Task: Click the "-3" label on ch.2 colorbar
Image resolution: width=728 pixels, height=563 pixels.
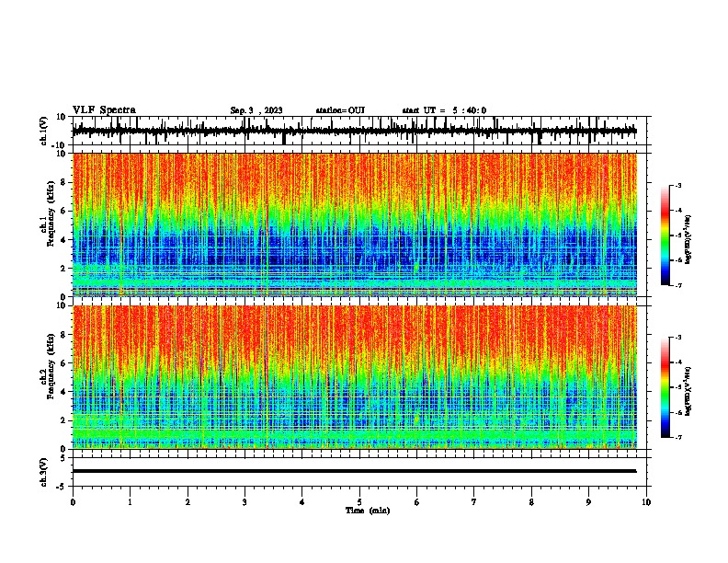Action: pyautogui.click(x=677, y=338)
